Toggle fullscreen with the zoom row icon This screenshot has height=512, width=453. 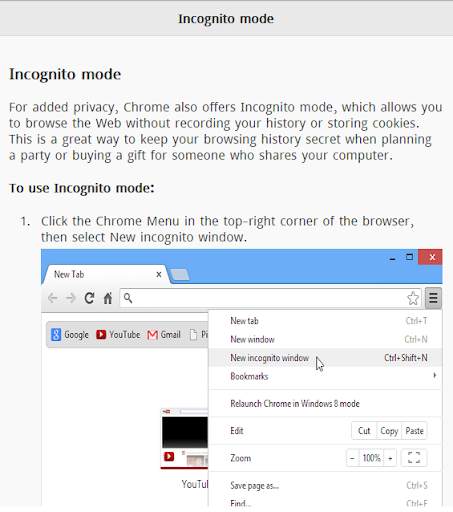pyautogui.click(x=414, y=458)
